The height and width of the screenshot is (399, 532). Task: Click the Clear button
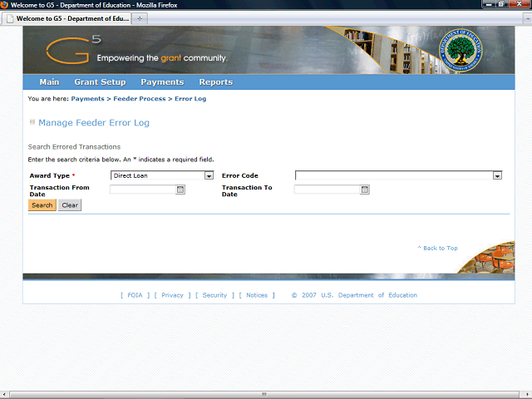(x=70, y=205)
